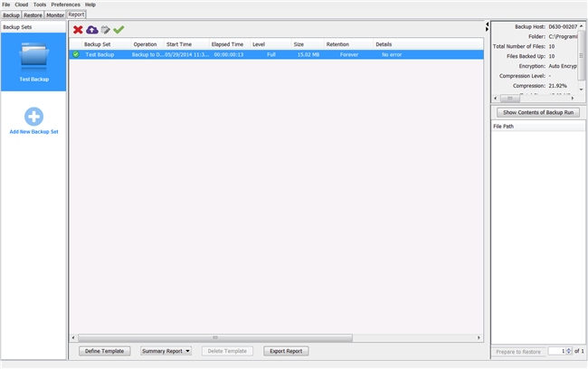Click left arrow of report table scrollbar
The width and height of the screenshot is (588, 369).
[73, 337]
